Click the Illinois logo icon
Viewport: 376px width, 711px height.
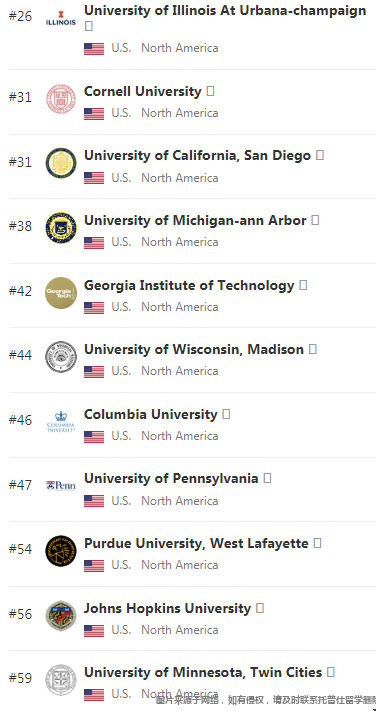pyautogui.click(x=61, y=18)
